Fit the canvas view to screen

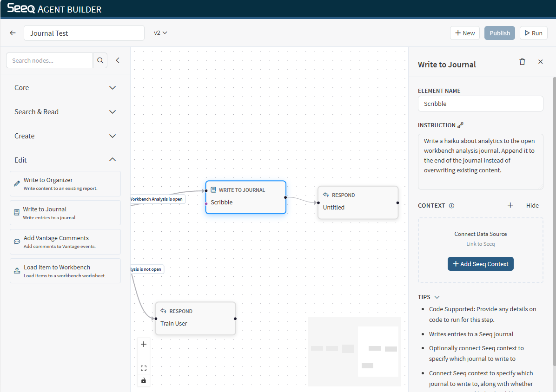(x=144, y=368)
